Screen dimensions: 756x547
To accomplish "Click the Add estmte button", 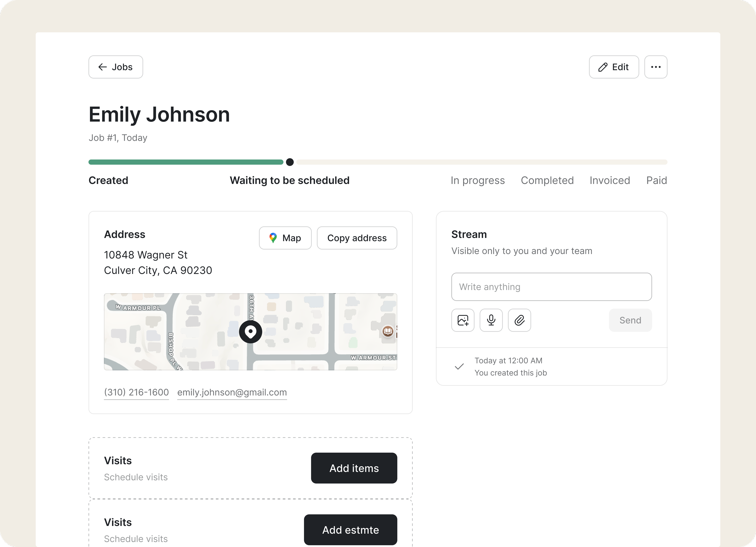I will [x=350, y=530].
